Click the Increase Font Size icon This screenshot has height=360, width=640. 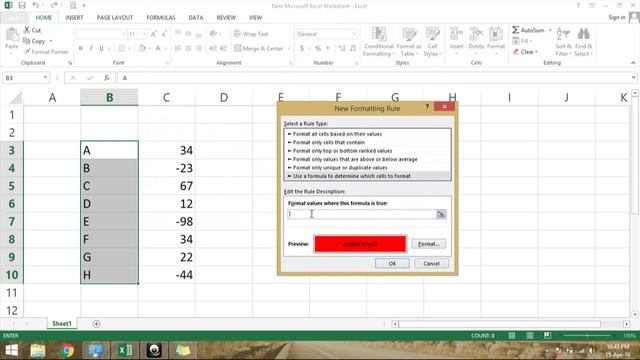coord(153,34)
